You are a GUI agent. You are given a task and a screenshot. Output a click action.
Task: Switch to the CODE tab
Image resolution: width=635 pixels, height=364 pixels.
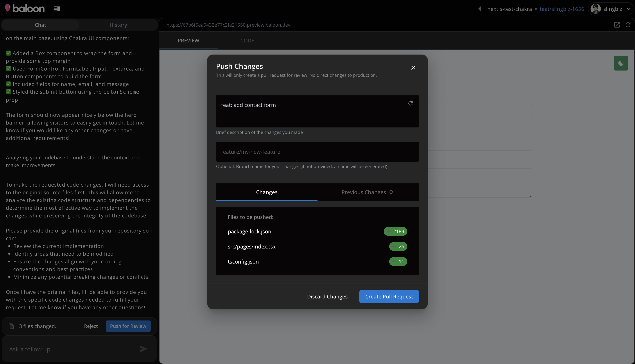(247, 41)
